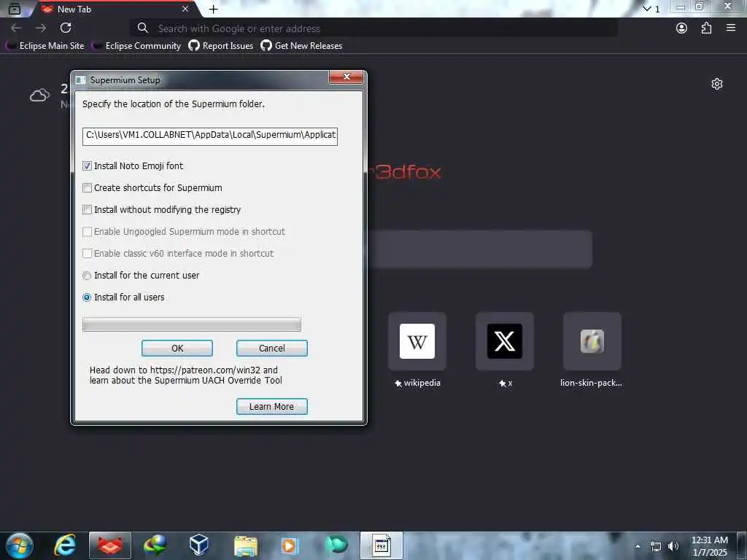The width and height of the screenshot is (747, 560).
Task: Open the extensions puzzle icon
Action: (706, 28)
